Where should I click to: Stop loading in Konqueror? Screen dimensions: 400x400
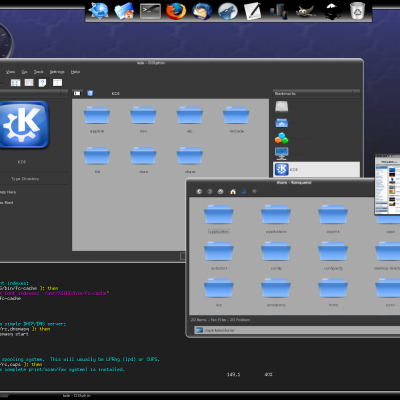[x=254, y=191]
